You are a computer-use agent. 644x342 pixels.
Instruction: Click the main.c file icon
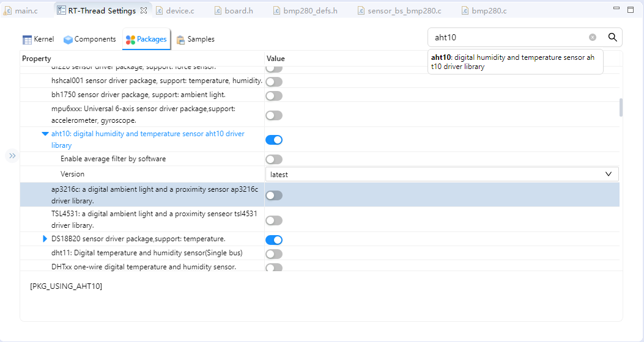(x=7, y=11)
